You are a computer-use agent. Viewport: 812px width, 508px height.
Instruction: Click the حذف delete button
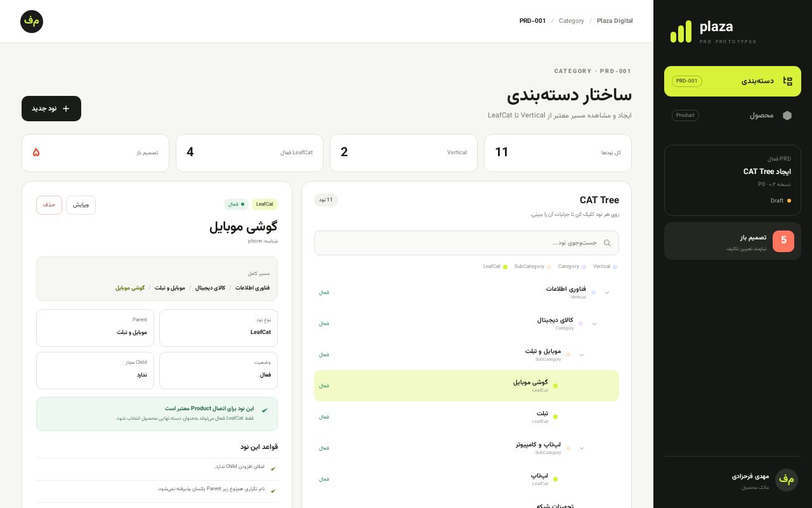[49, 205]
